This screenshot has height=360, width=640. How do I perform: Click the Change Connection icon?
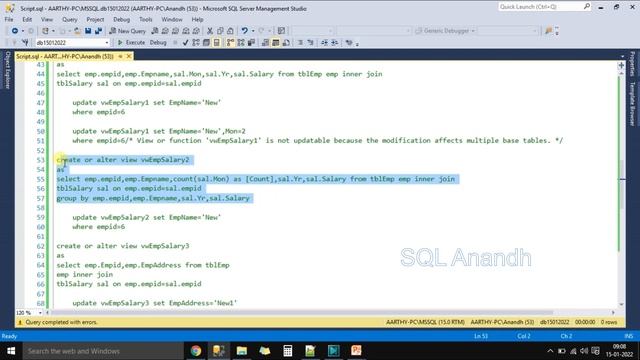pyautogui.click(x=25, y=42)
